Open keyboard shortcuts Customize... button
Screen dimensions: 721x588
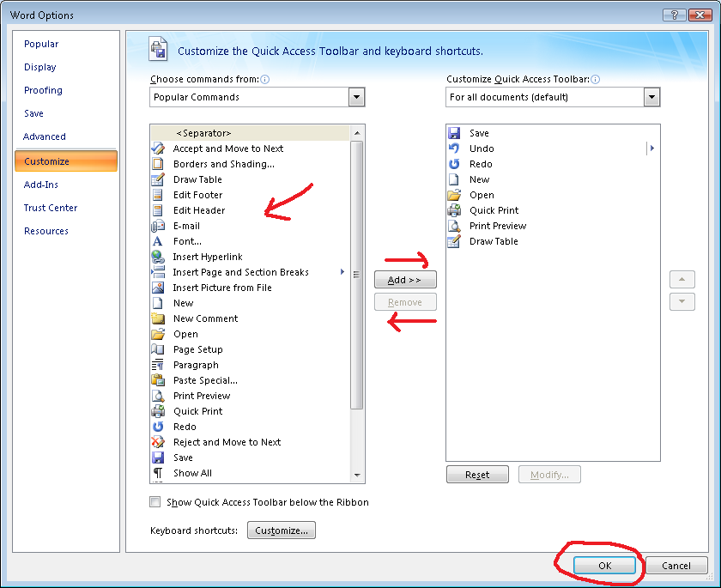[282, 530]
